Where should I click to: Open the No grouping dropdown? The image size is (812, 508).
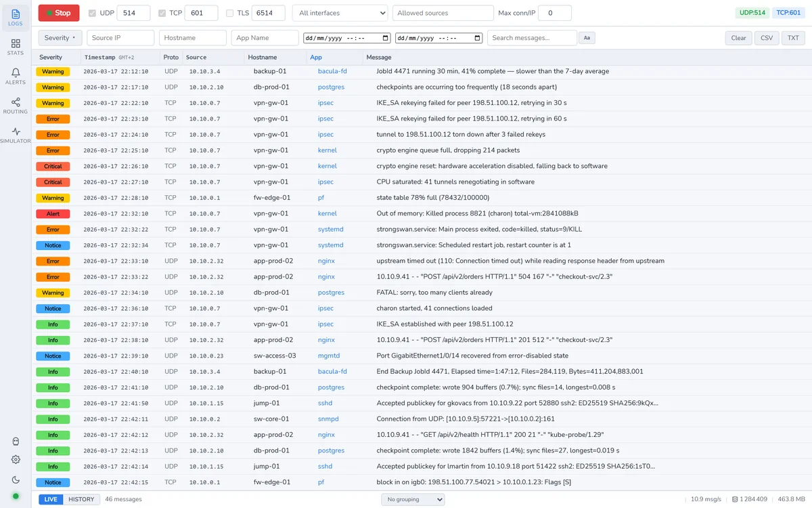413,499
